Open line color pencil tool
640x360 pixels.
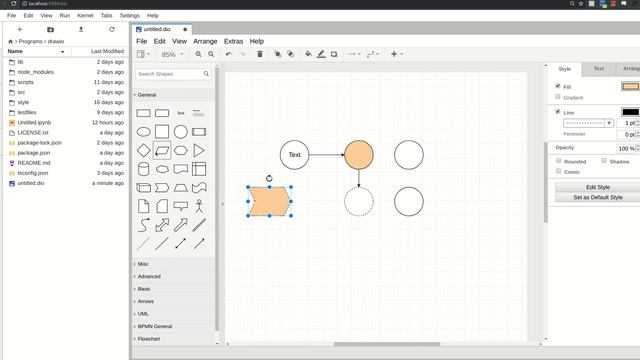321,54
